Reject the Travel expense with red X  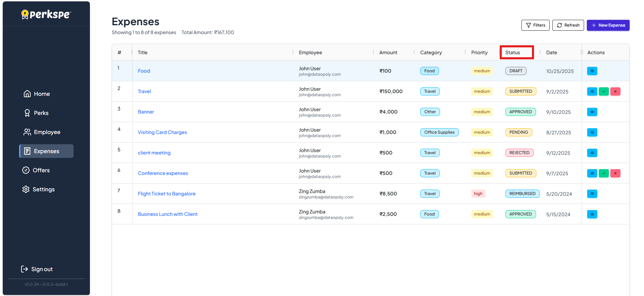615,91
